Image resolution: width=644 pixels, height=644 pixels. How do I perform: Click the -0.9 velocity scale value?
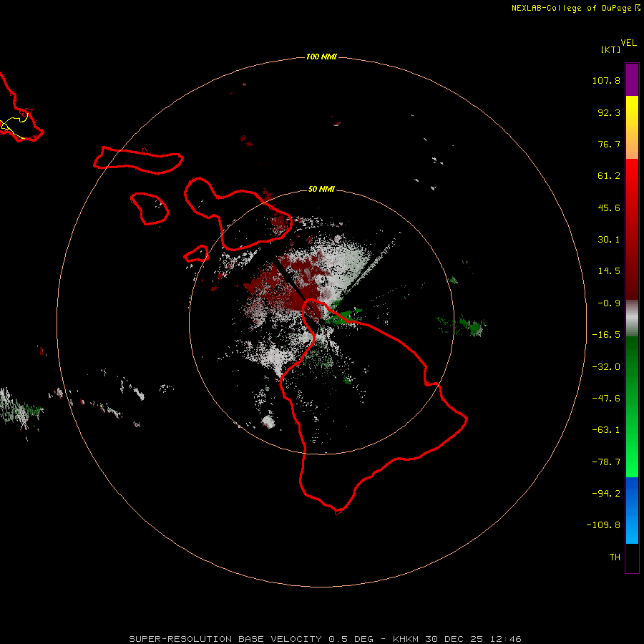coord(609,303)
